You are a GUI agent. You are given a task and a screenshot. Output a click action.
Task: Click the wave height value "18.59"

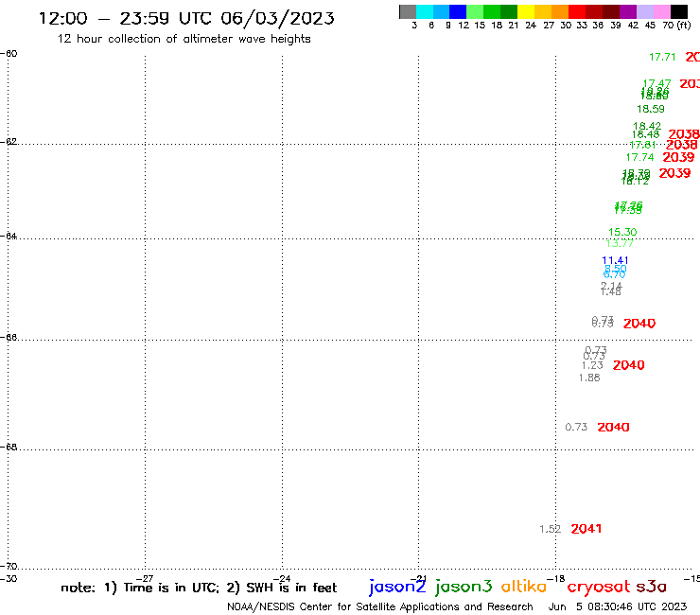tap(651, 109)
